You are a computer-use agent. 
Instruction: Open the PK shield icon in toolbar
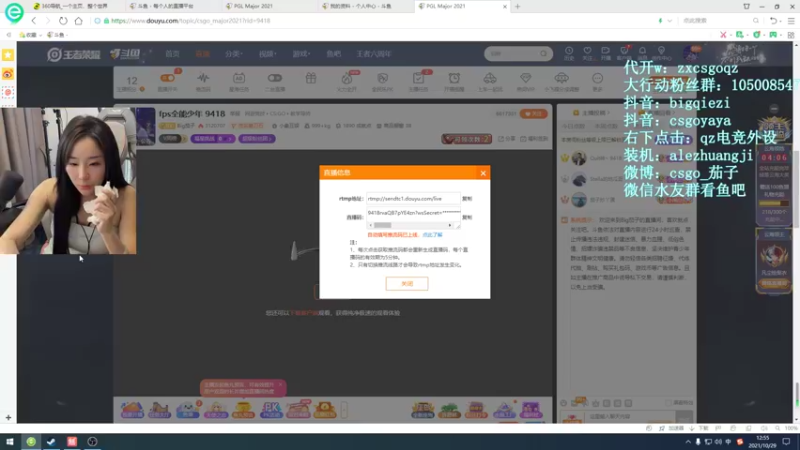(383, 78)
